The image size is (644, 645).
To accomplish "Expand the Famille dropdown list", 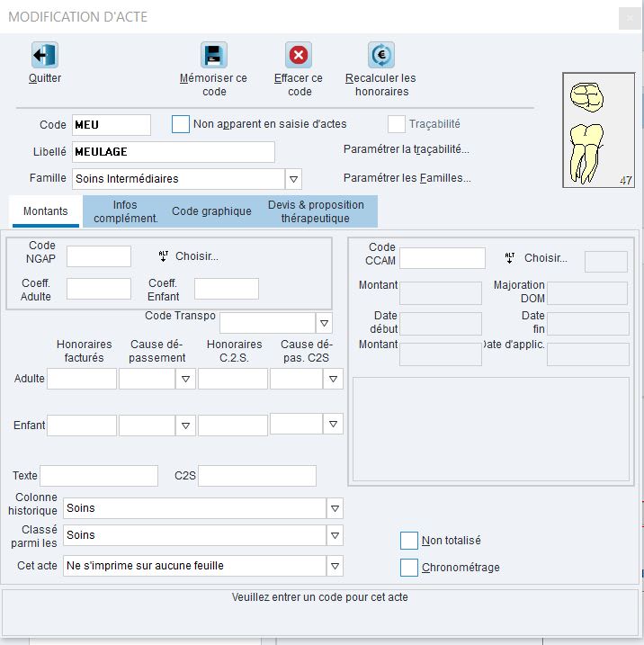I will (293, 179).
